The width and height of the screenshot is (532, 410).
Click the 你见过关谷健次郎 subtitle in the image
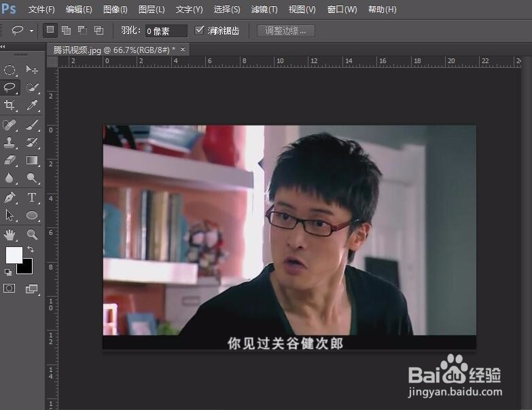[x=285, y=343]
